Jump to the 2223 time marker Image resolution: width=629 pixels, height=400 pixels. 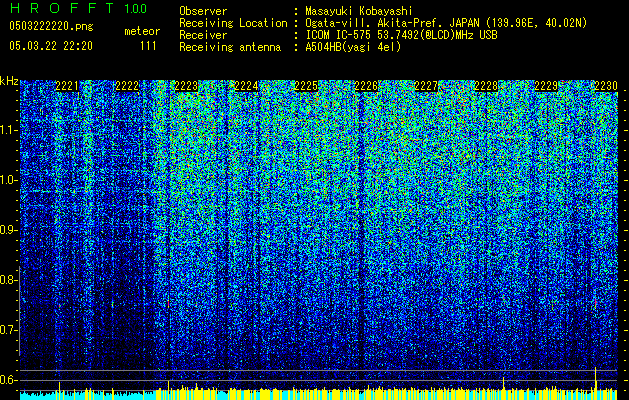tap(187, 86)
